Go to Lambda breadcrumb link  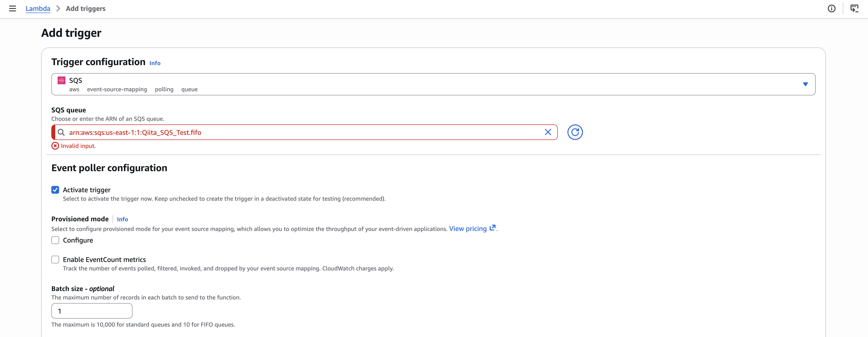pos(38,8)
